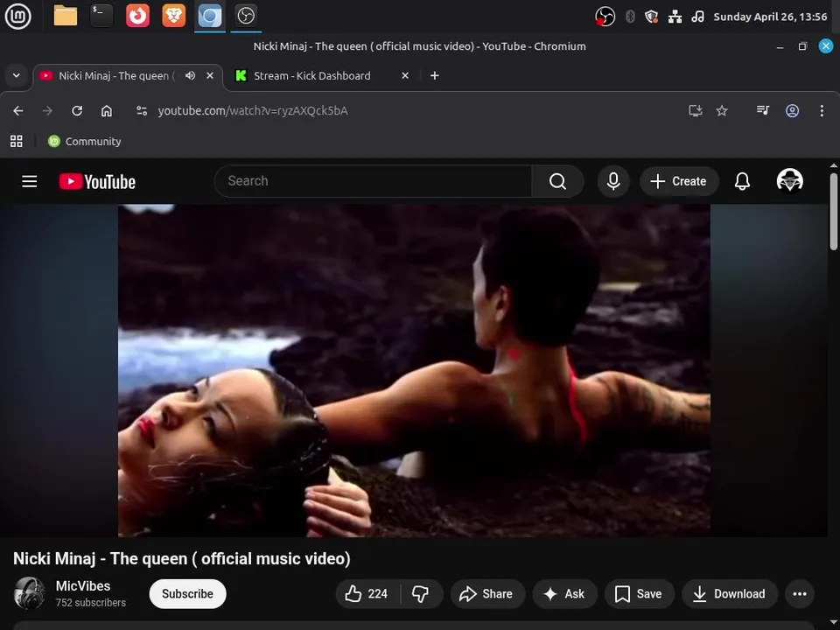Click the youtube.com address bar URL
Screen dimensions: 840x630
pyautogui.click(x=253, y=111)
